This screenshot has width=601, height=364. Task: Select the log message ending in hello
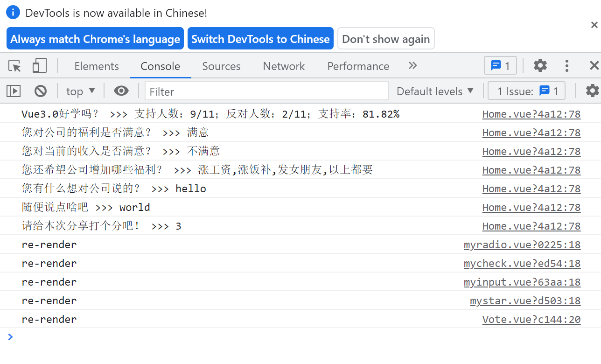(x=114, y=189)
